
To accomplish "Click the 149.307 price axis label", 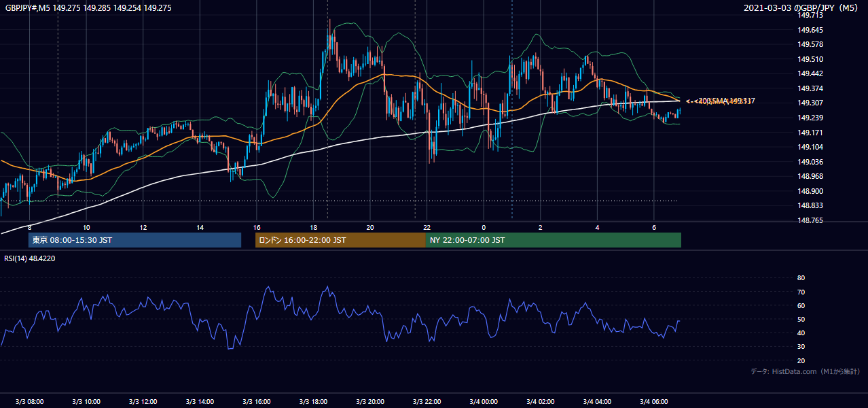I will [810, 103].
